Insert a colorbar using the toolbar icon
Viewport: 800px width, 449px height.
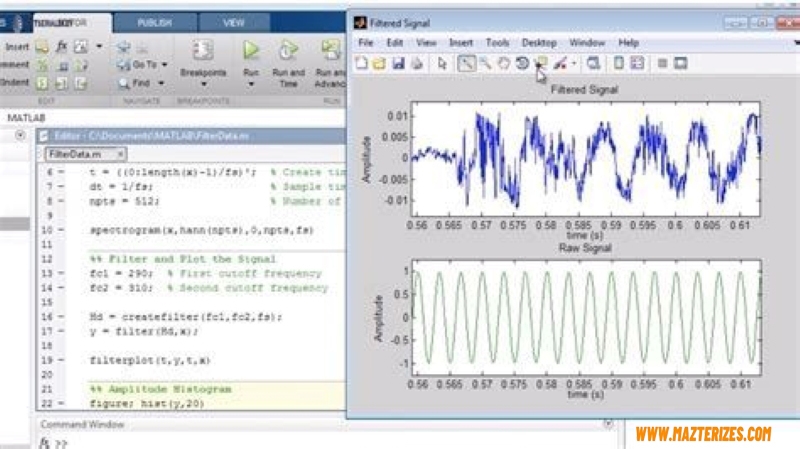tap(618, 64)
